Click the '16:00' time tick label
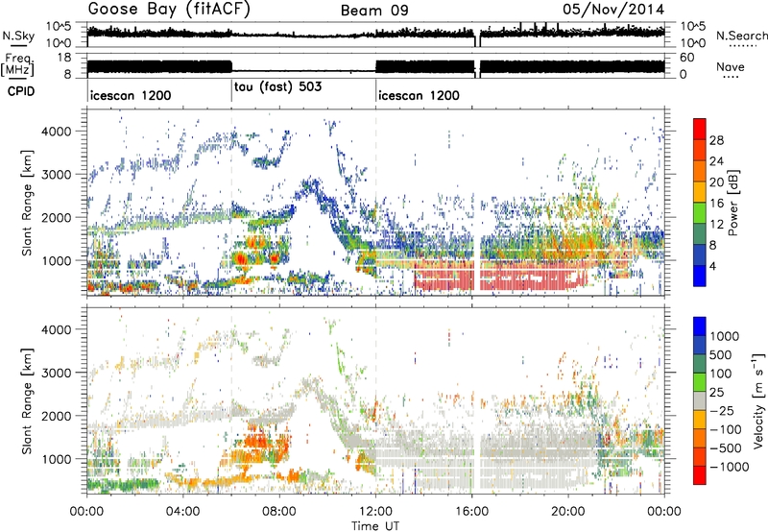The image size is (768, 532). click(471, 512)
